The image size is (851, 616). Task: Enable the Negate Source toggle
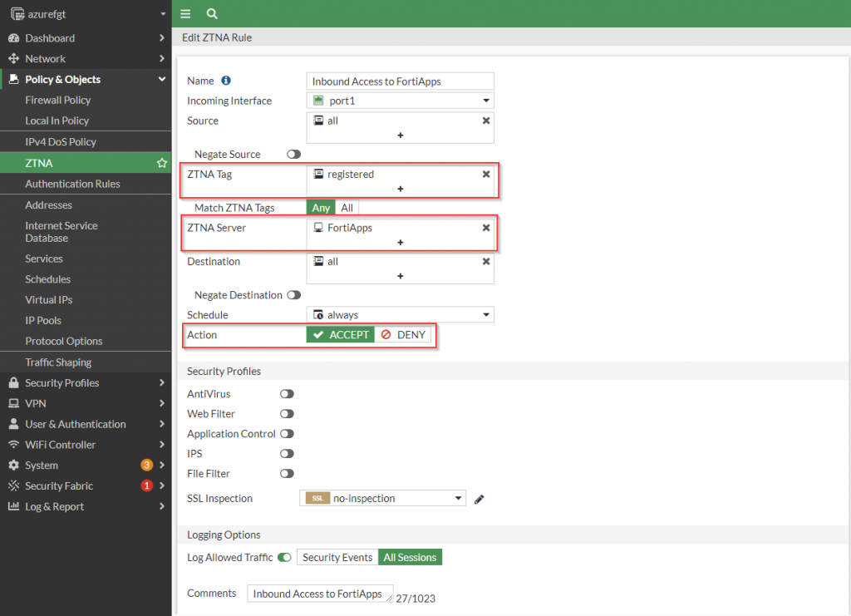[x=293, y=155]
